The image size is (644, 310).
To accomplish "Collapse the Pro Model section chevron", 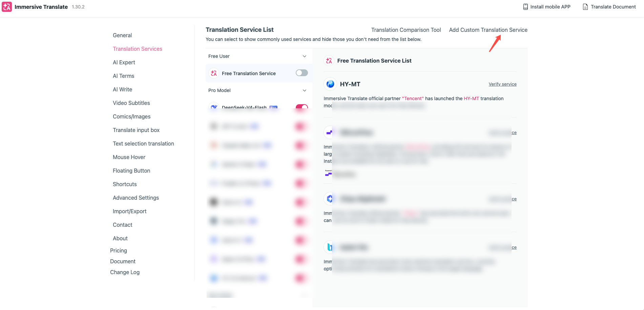I will pos(305,90).
